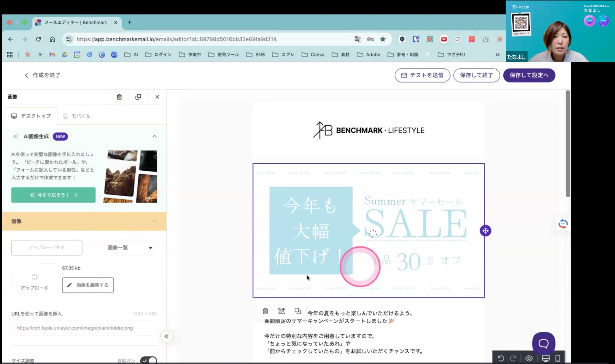The image size is (615, 364).
Task: Click the address bar URL
Action: pos(176,39)
